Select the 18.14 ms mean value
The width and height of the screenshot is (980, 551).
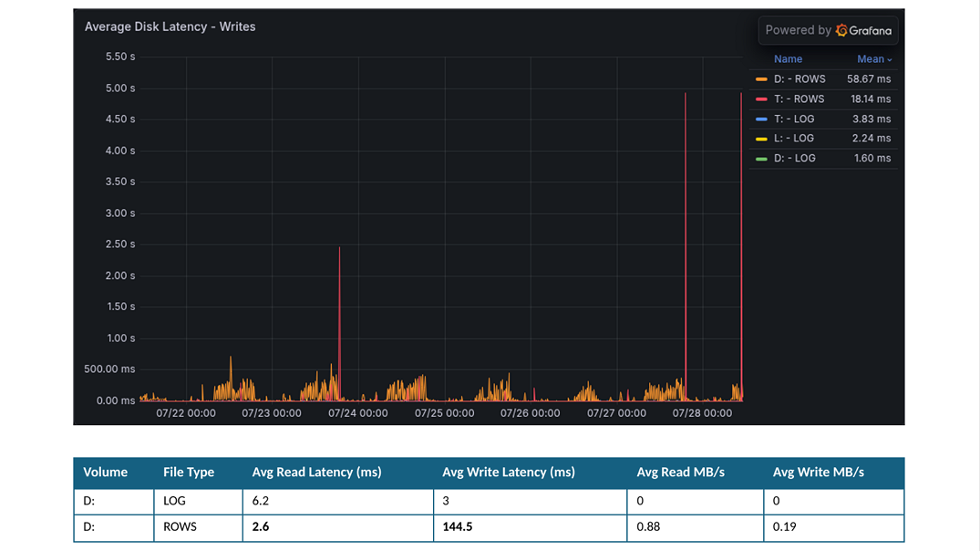tap(871, 99)
